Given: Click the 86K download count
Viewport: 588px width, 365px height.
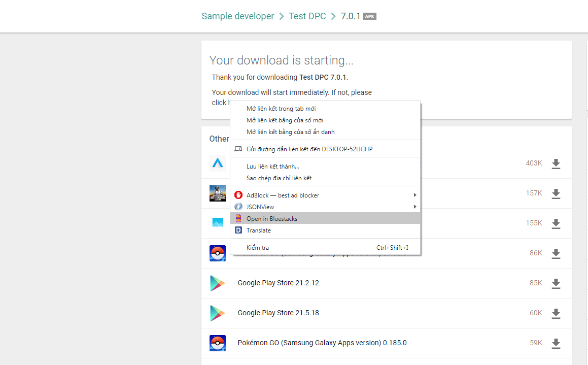Looking at the screenshot, I should point(536,253).
